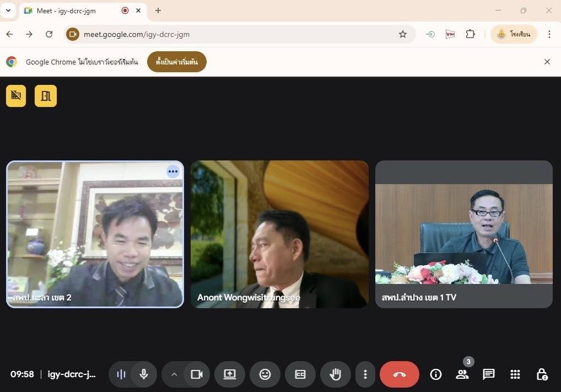Open the meeting details info icon
The height and width of the screenshot is (392, 561).
pos(436,374)
